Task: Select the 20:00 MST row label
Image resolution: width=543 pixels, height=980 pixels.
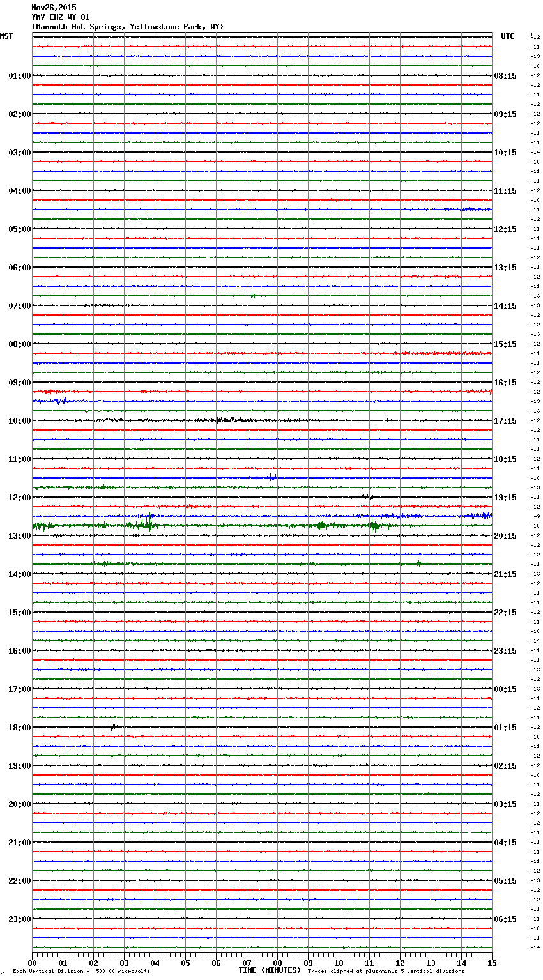Action: coord(20,804)
